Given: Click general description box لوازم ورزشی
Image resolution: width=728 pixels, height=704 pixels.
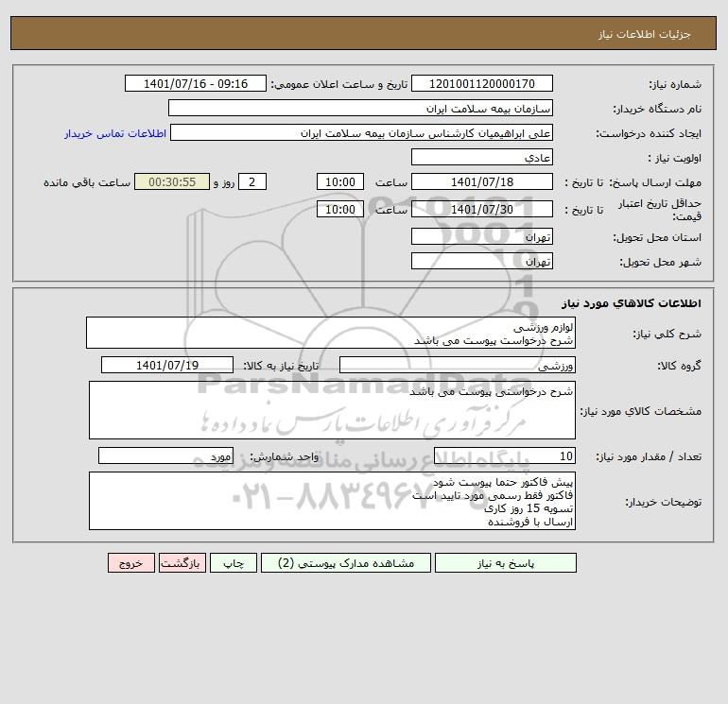Looking at the screenshot, I should [331, 333].
